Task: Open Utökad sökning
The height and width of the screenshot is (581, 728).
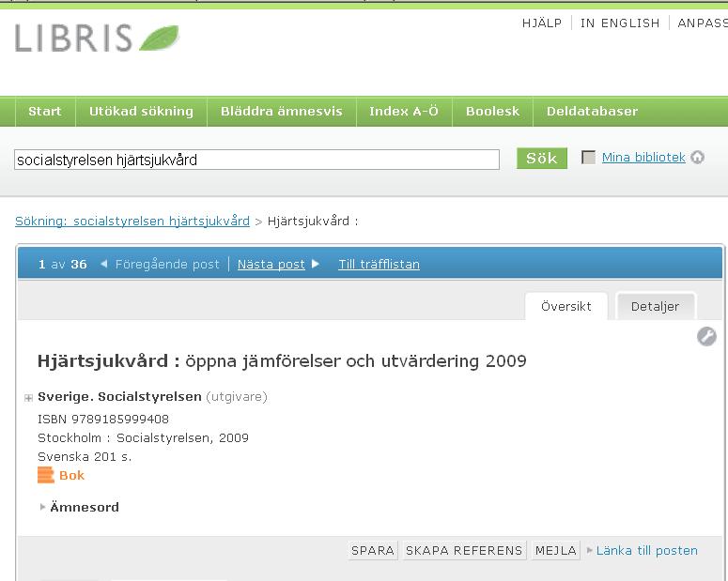Action: [x=141, y=112]
